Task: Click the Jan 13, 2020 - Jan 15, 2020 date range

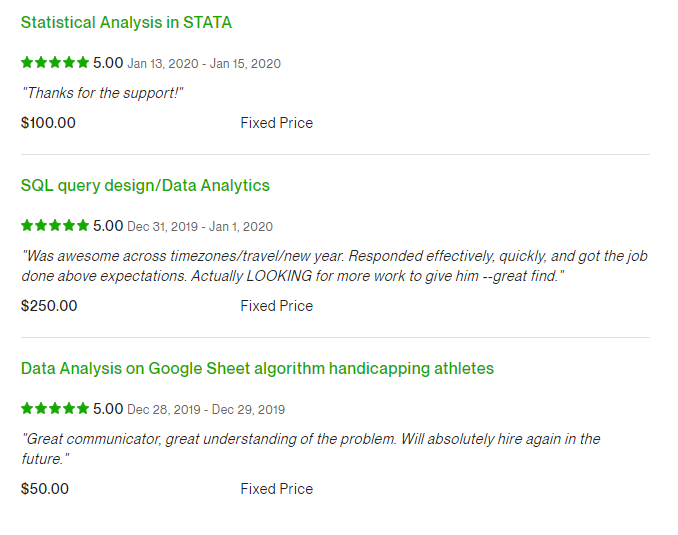Action: click(x=204, y=64)
